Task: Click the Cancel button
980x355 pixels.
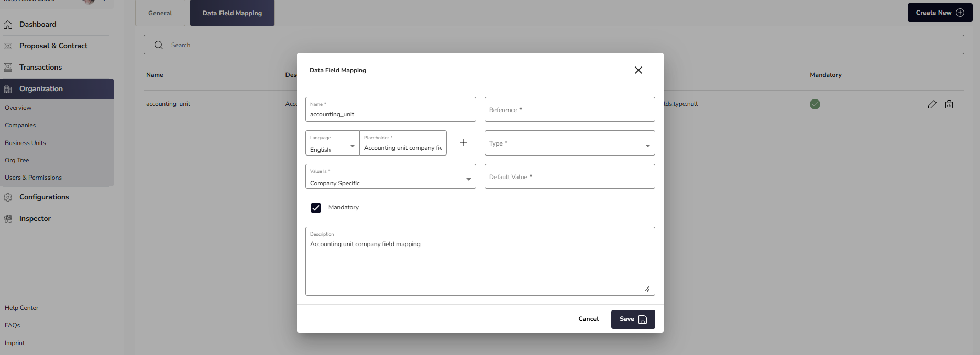Action: (x=588, y=319)
